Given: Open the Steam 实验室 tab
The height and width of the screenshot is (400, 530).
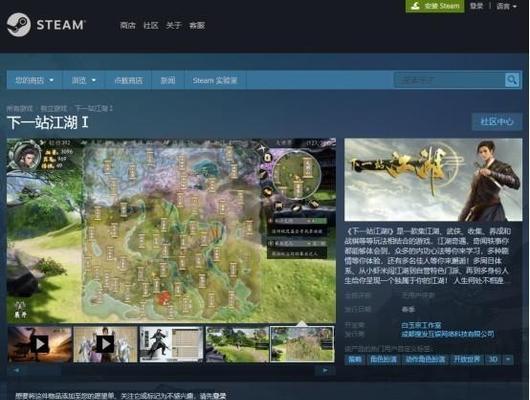Looking at the screenshot, I should click(x=215, y=80).
